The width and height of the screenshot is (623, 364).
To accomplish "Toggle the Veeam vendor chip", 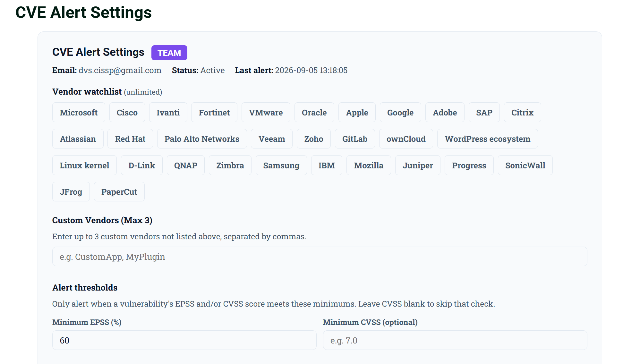I will [x=272, y=139].
